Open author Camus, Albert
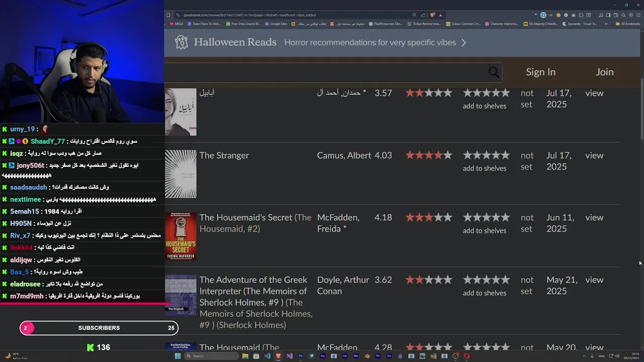644x362 pixels. click(344, 155)
